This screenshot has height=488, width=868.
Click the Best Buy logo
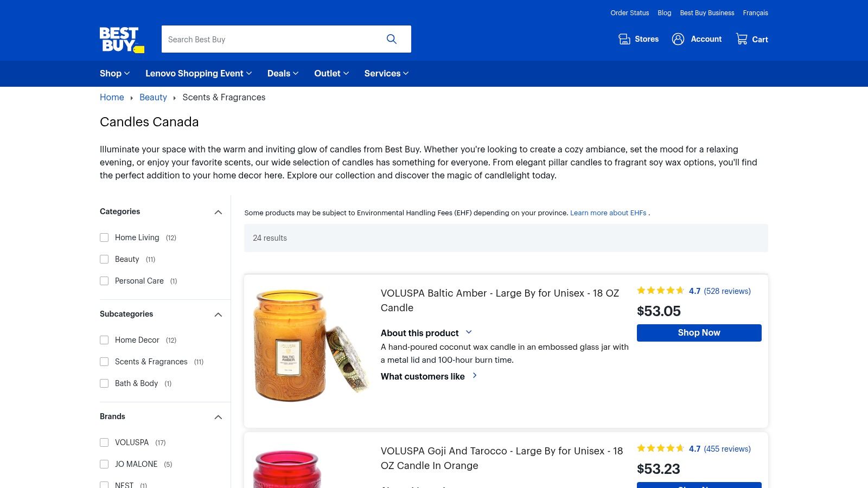point(122,40)
